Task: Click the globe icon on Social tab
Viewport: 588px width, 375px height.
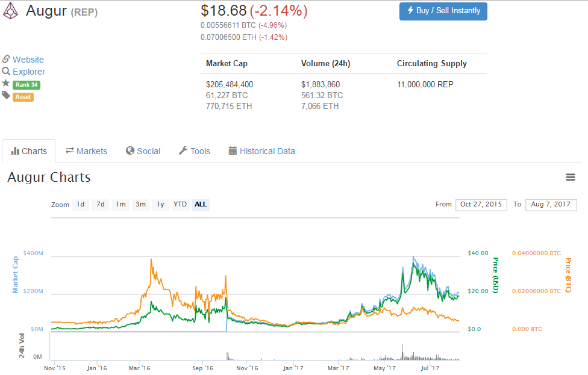Action: click(130, 150)
